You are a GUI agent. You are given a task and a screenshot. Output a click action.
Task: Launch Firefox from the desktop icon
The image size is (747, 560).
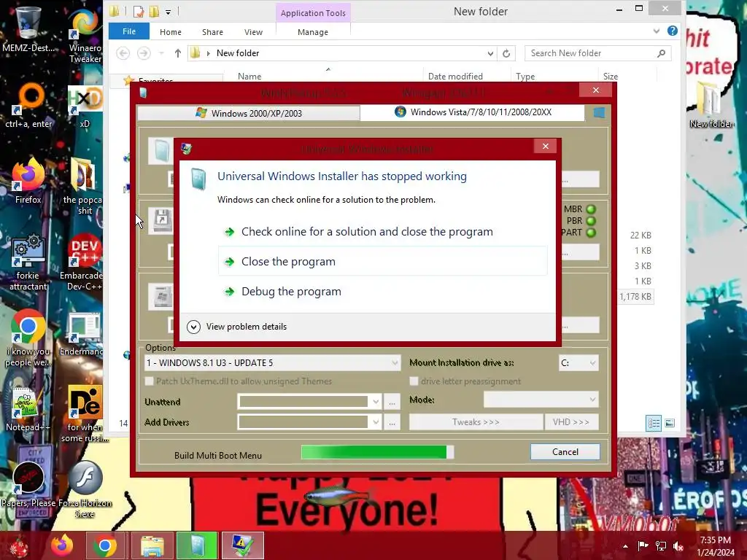tap(28, 181)
